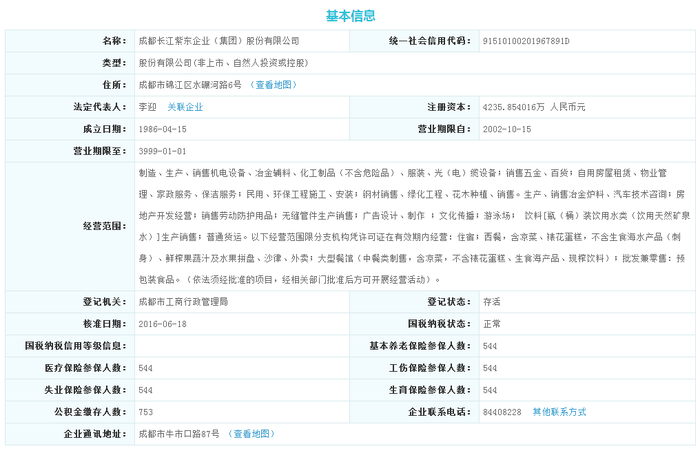This screenshot has width=700, height=453.
Task: Select the 失业保险参保人数 value 544
Action: click(x=146, y=390)
